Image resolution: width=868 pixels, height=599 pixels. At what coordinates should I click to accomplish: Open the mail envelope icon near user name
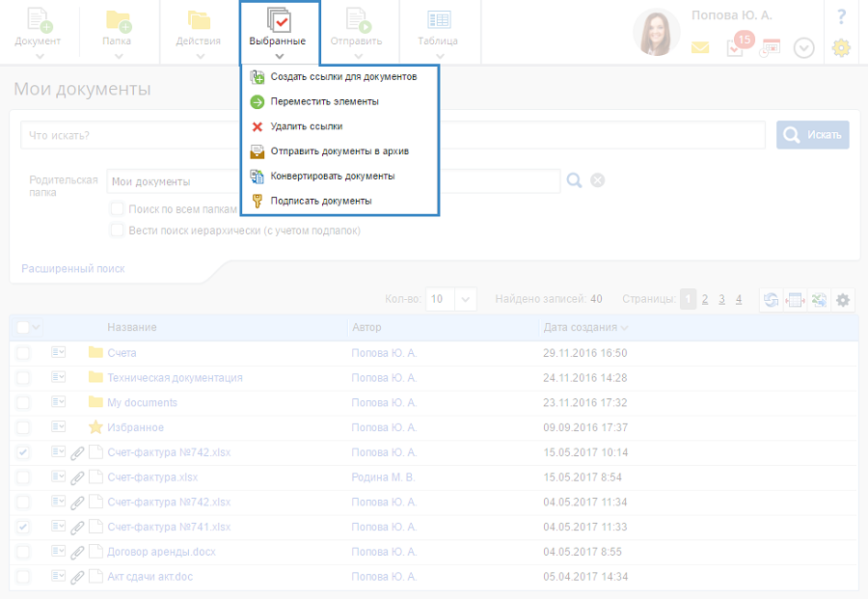point(700,47)
